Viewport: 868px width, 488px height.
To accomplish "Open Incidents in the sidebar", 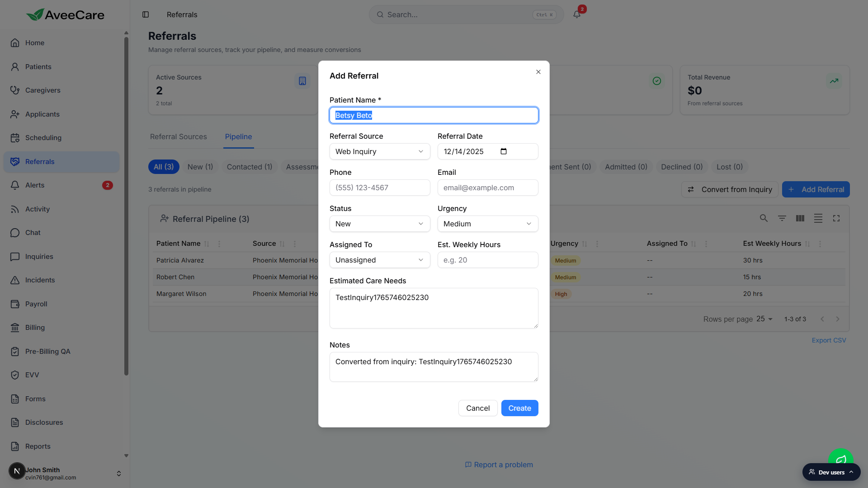I will pyautogui.click(x=61, y=280).
